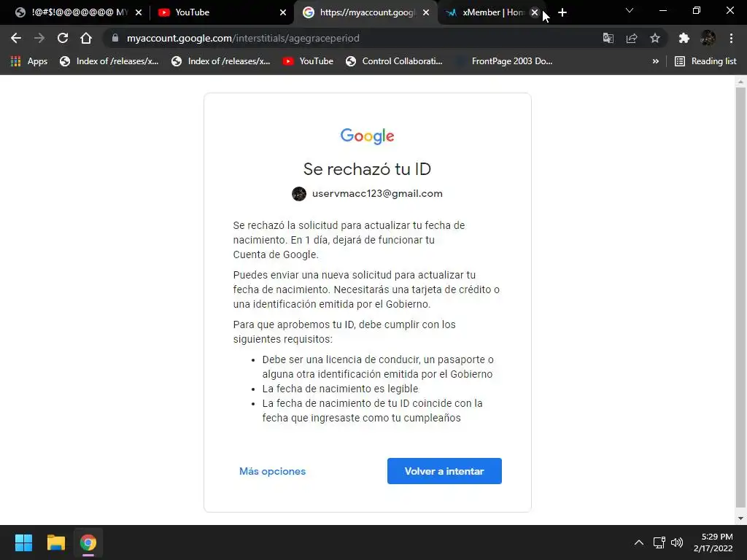Screen dimensions: 747x560
Task: Open the Más opciones link
Action: click(273, 471)
